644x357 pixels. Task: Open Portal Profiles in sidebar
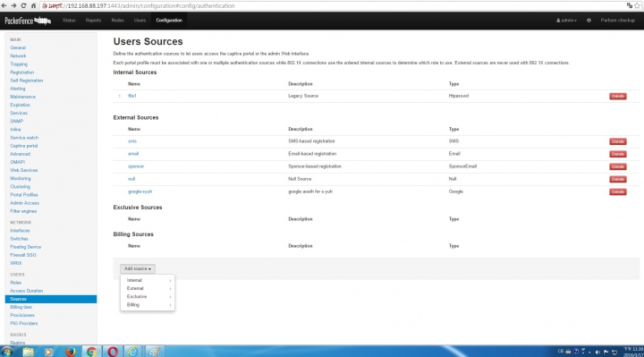(x=24, y=195)
